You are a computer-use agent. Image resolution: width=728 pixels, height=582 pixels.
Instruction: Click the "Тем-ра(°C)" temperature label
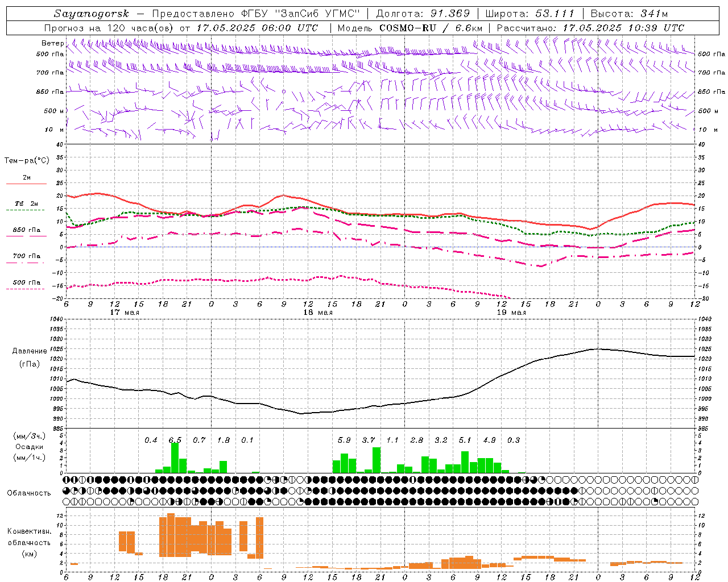coord(27,161)
